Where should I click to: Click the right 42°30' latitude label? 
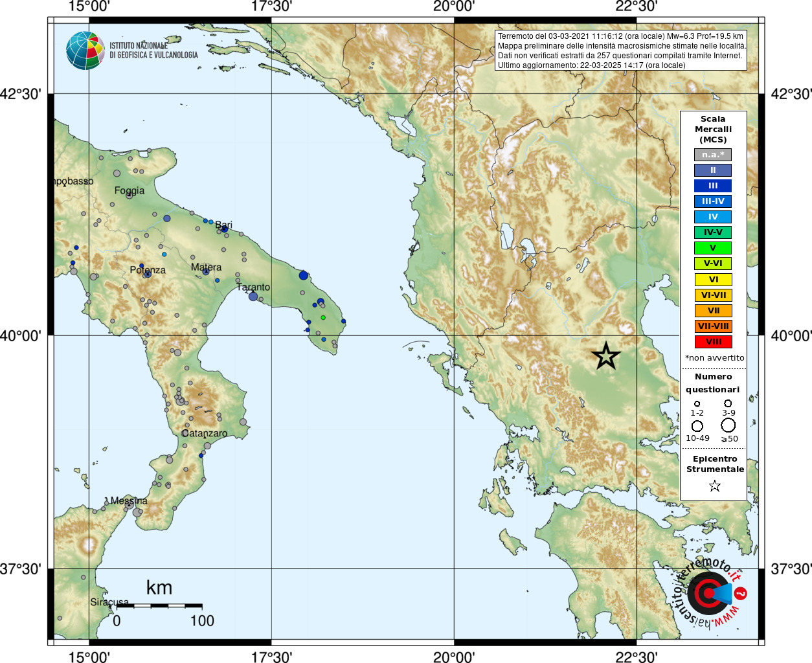[791, 94]
